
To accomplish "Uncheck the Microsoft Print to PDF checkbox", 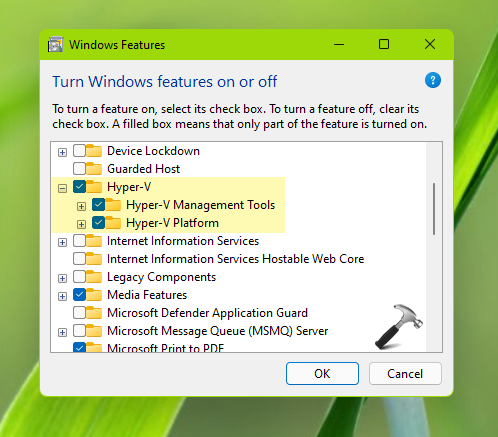I will [79, 347].
